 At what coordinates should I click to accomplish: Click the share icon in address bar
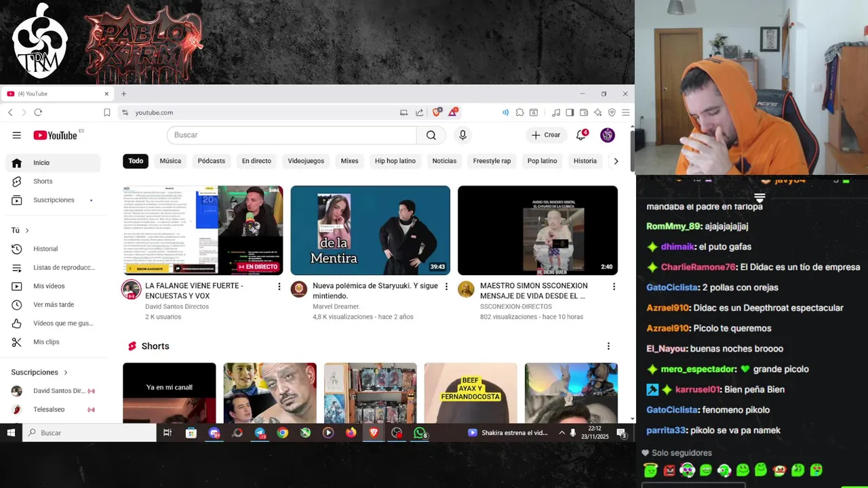coord(419,113)
